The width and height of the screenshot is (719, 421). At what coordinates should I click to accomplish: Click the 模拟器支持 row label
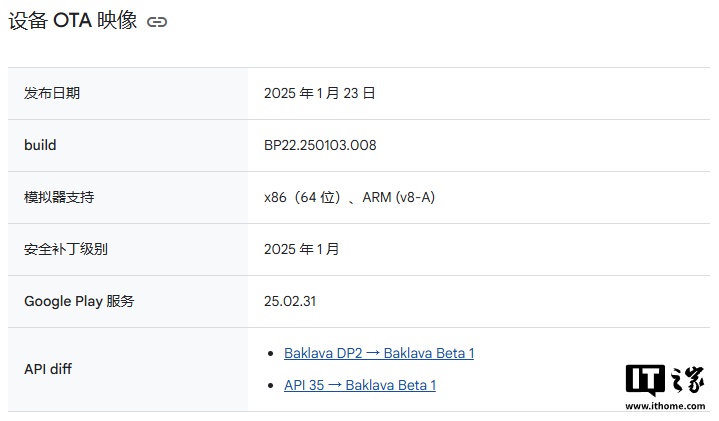59,197
